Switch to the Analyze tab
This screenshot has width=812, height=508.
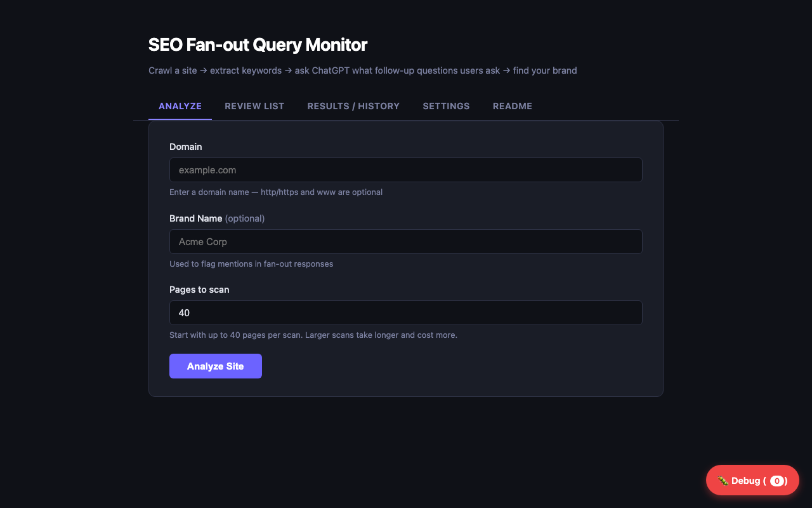tap(180, 106)
